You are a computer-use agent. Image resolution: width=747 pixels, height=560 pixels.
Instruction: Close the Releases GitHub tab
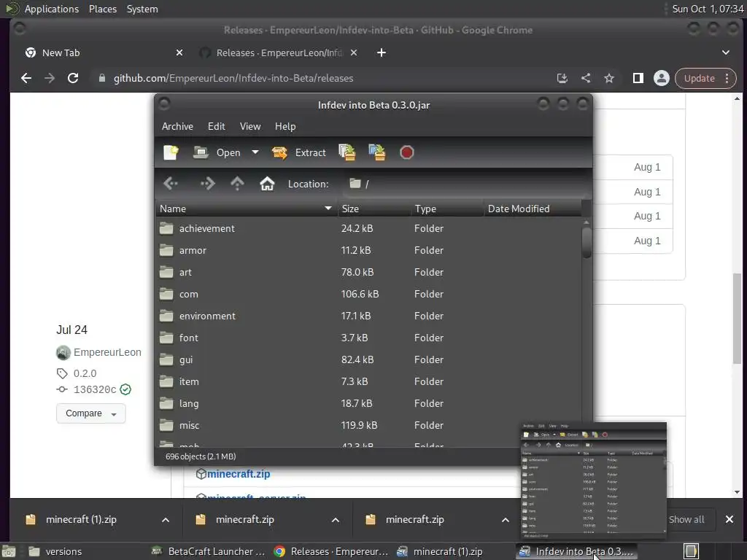[x=354, y=52]
